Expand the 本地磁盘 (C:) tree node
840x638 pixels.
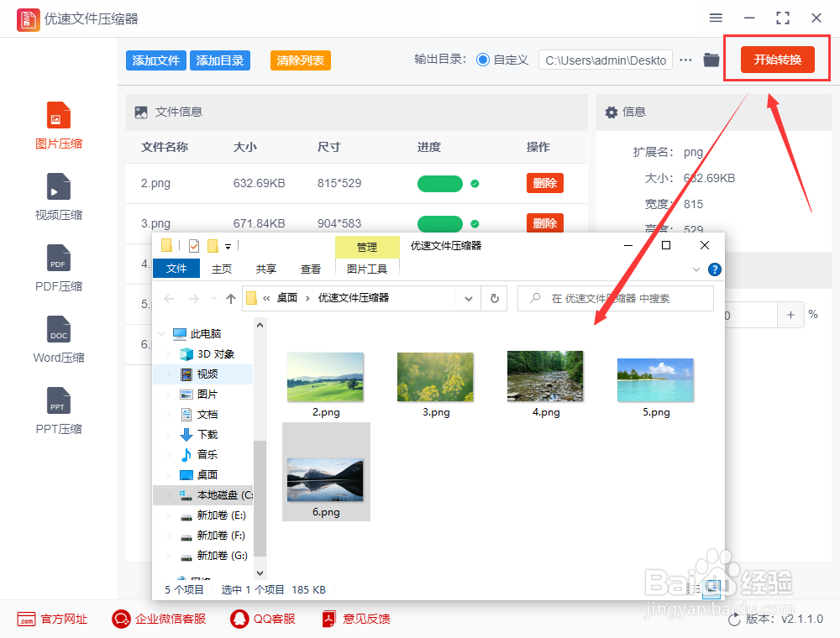(168, 495)
